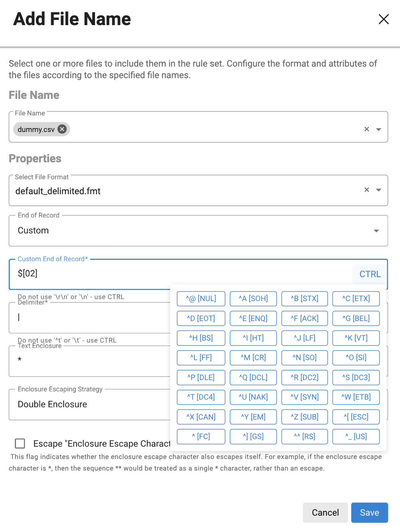Cancel the Add File Name dialog
The width and height of the screenshot is (400, 532).
pyautogui.click(x=325, y=512)
